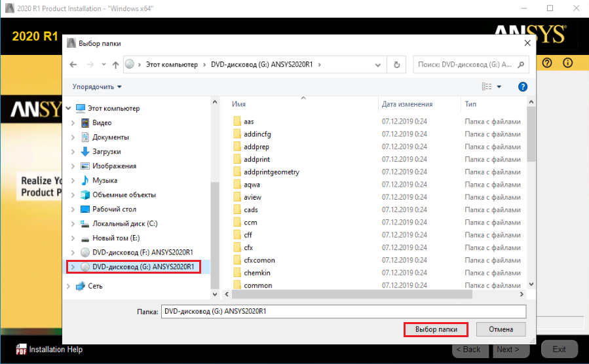
Task: Sort by the Имя column header
Action: (238, 104)
